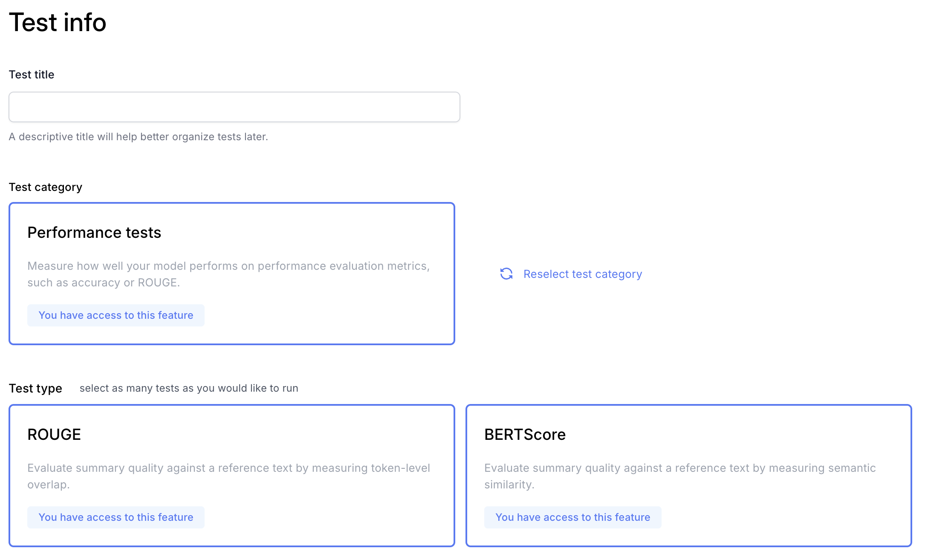Click the Test category section label
The height and width of the screenshot is (560, 925).
tap(46, 187)
